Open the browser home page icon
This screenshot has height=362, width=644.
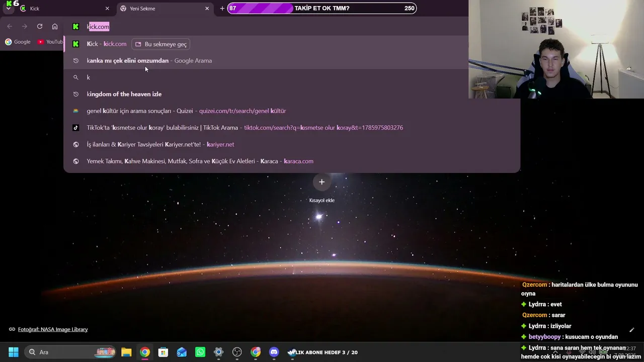pyautogui.click(x=55, y=27)
